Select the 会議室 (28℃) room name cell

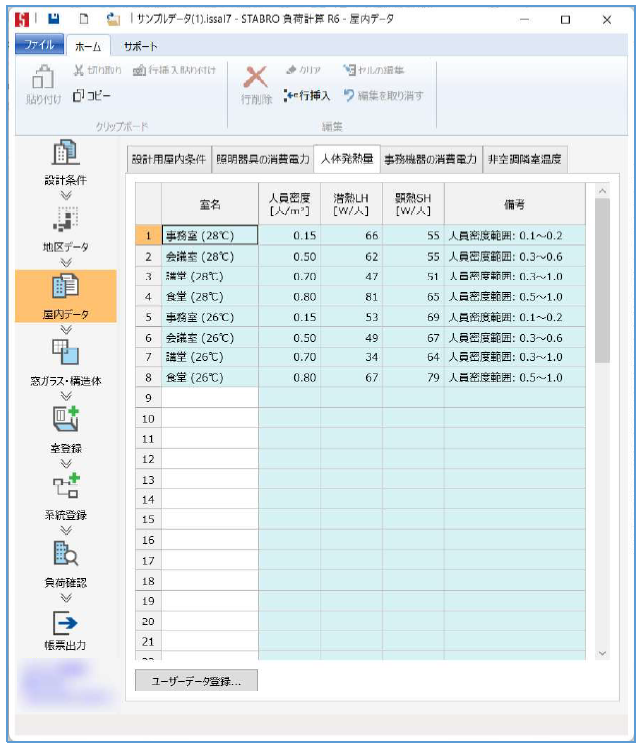pos(209,256)
